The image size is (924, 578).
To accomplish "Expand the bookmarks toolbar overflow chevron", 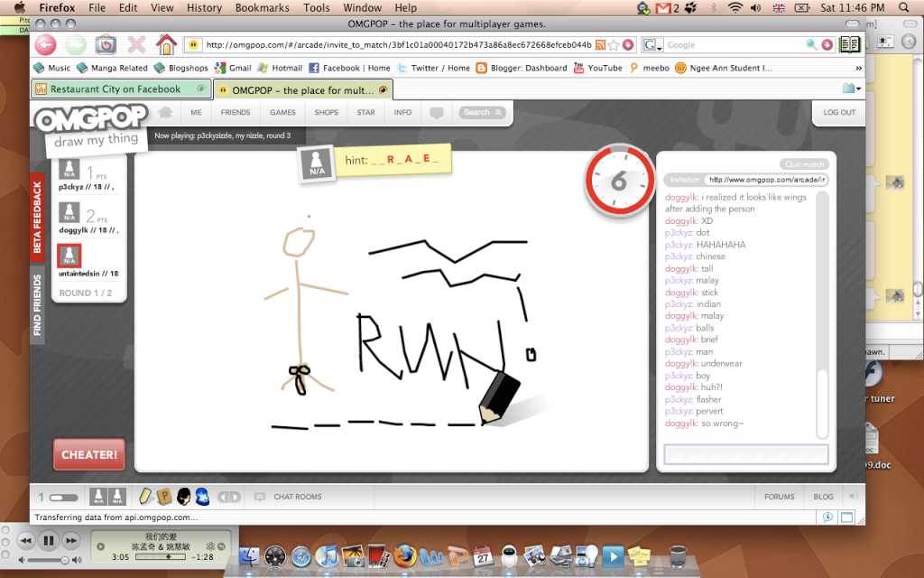I will click(x=857, y=68).
